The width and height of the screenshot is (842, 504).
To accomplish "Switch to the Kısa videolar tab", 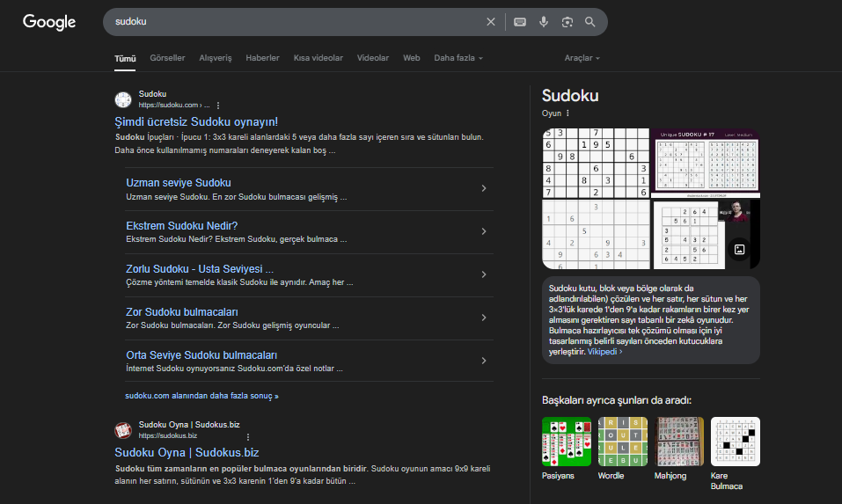I will (318, 58).
